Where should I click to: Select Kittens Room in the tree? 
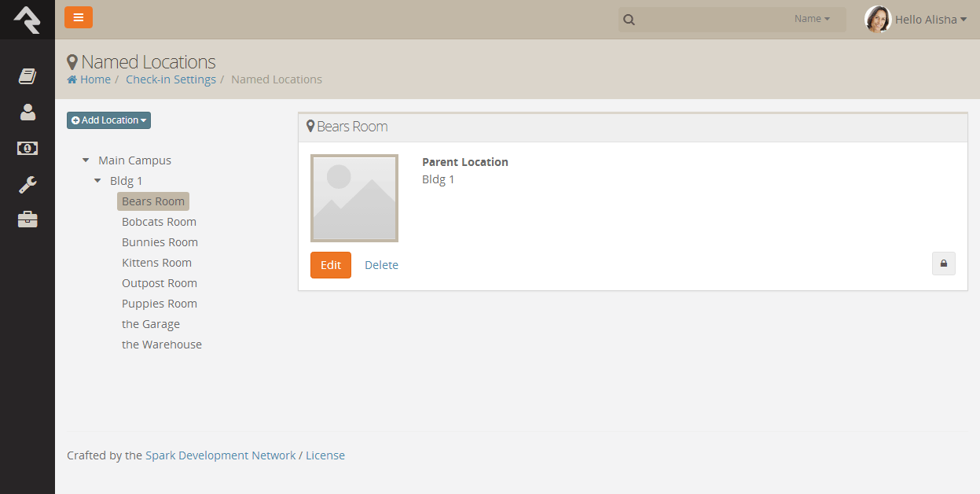tap(156, 263)
